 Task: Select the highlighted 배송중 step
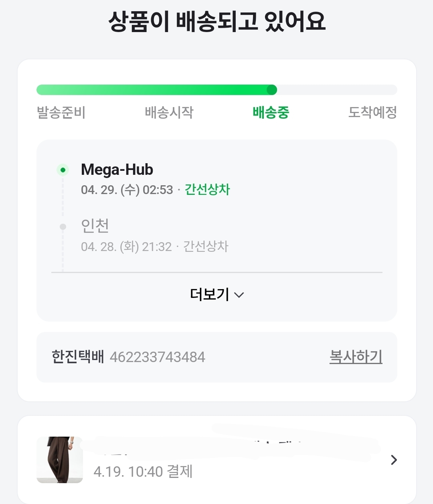click(x=271, y=112)
